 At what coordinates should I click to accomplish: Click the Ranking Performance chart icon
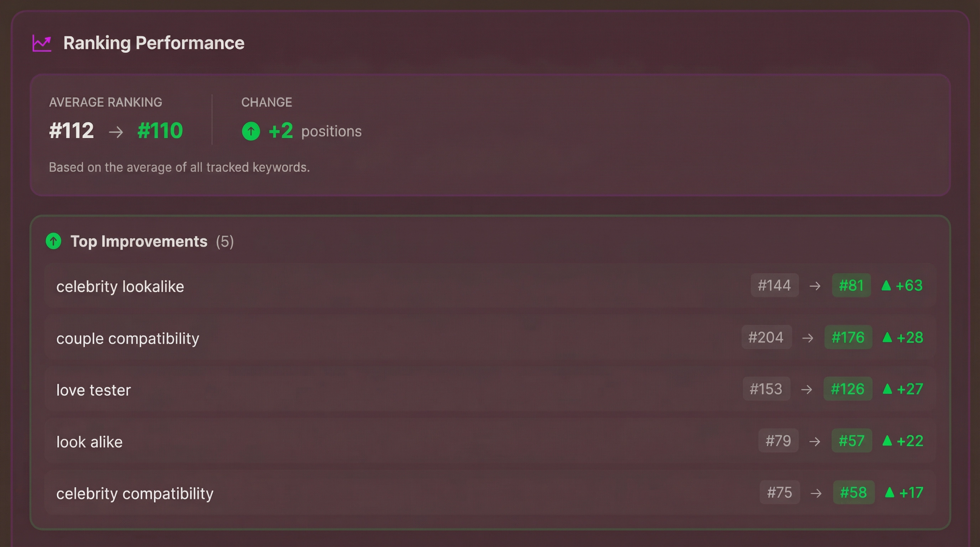point(42,43)
